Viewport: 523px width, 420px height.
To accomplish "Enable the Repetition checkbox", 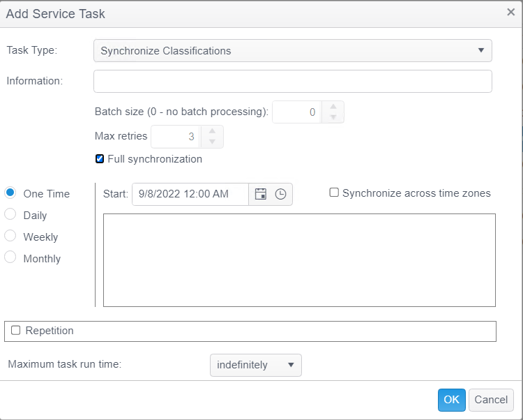I will tap(16, 331).
